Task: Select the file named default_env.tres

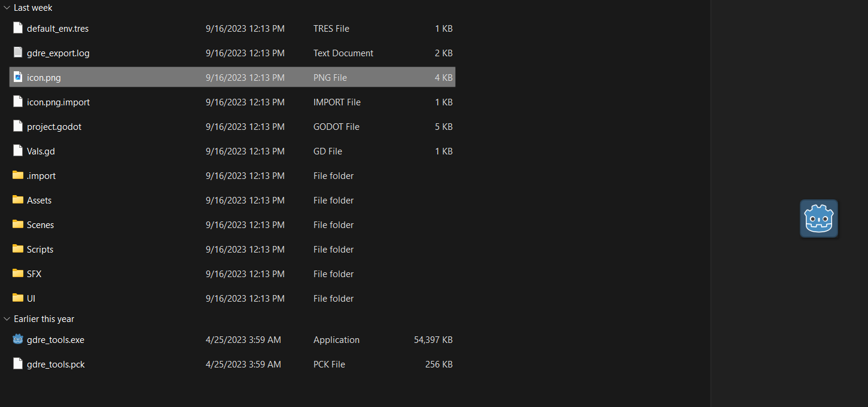Action: (x=58, y=29)
